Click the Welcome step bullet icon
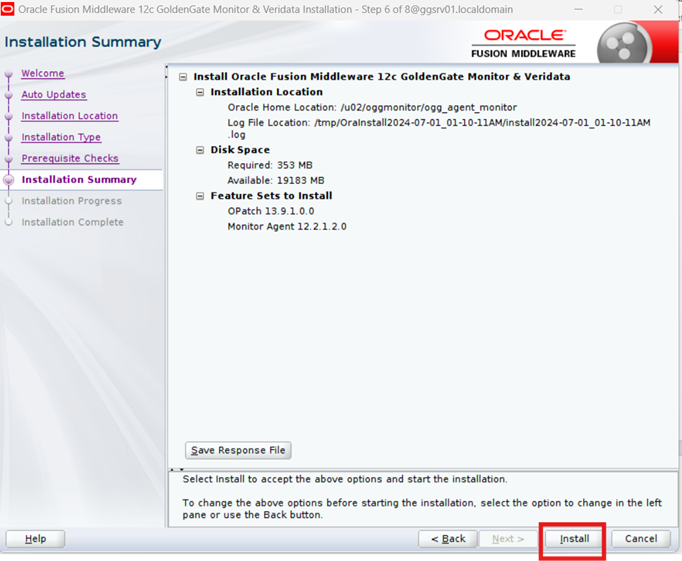The image size is (682, 561). point(10,74)
